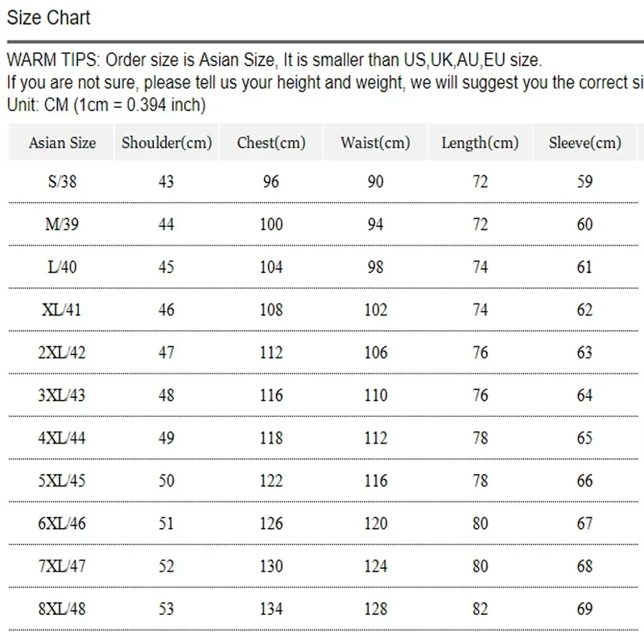Screen dimensions: 644x644
Task: Click the WARM TIPS text line
Action: [274, 60]
